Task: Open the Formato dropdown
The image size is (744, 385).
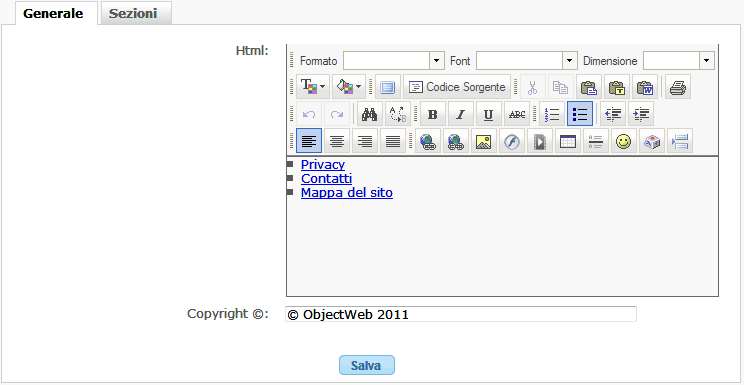Action: coord(394,61)
